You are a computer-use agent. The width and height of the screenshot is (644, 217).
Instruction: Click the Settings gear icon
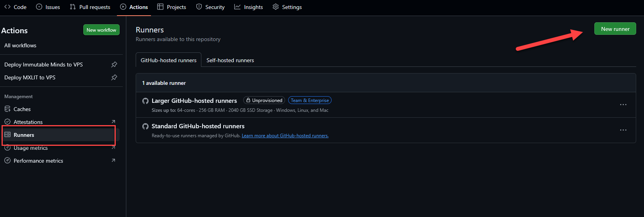coord(276,7)
